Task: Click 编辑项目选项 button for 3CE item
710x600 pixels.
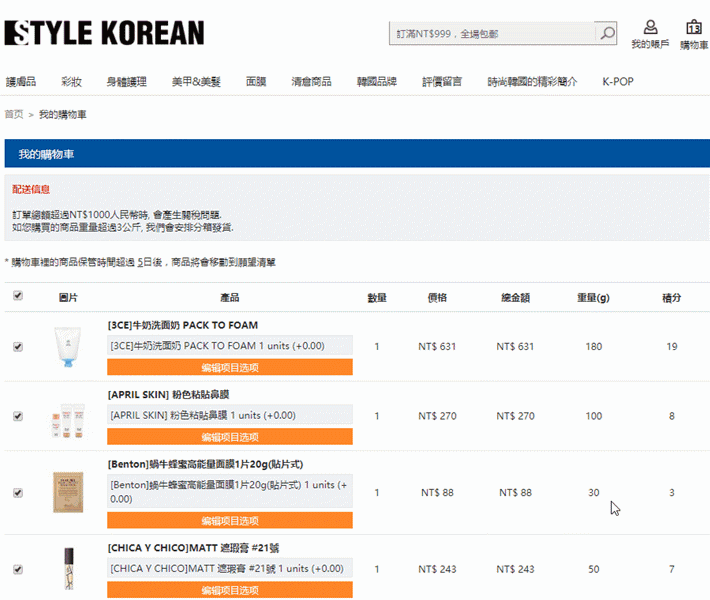Action: [x=230, y=367]
